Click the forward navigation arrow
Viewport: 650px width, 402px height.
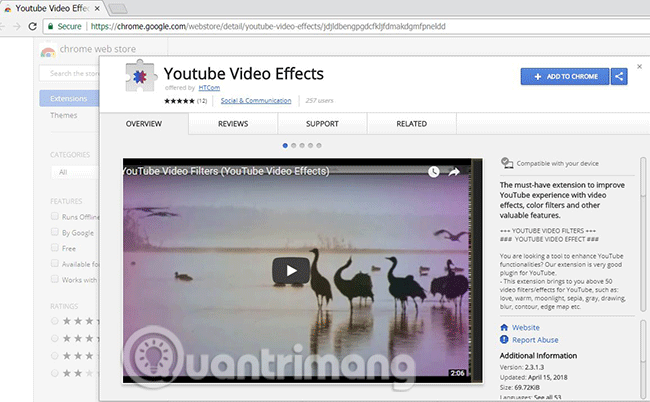(17, 27)
